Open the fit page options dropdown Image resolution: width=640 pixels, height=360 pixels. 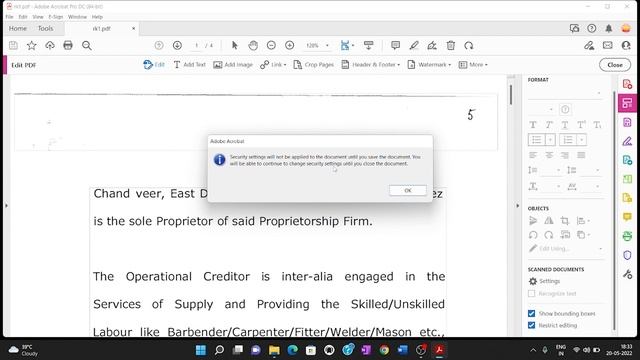coord(353,46)
